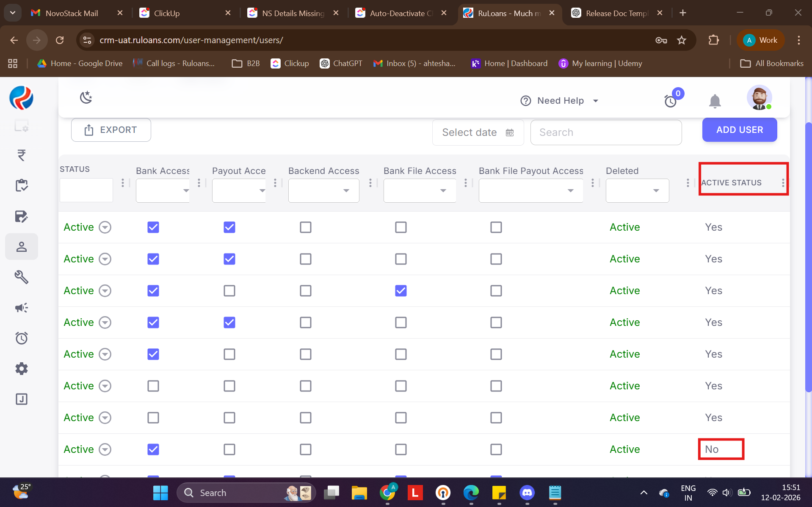Screen dimensions: 812x507
Task: Open the notifications bell
Action: point(715,101)
